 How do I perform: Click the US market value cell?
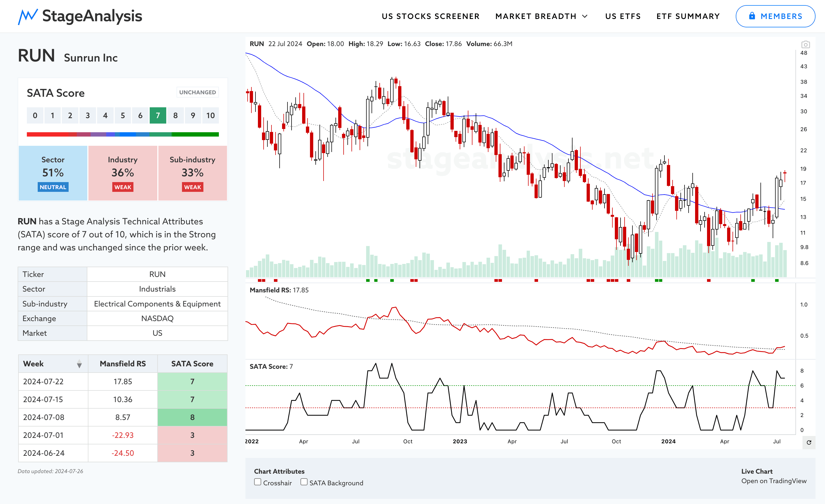click(157, 333)
